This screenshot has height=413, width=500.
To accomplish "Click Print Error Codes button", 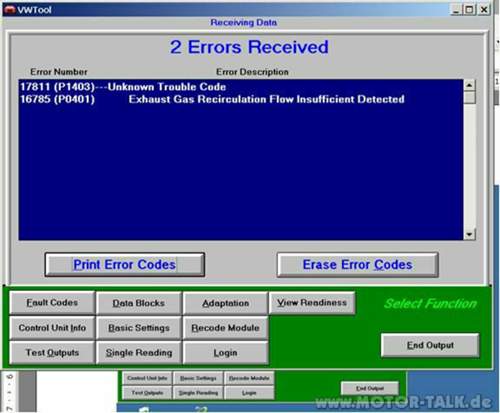I will (x=125, y=265).
